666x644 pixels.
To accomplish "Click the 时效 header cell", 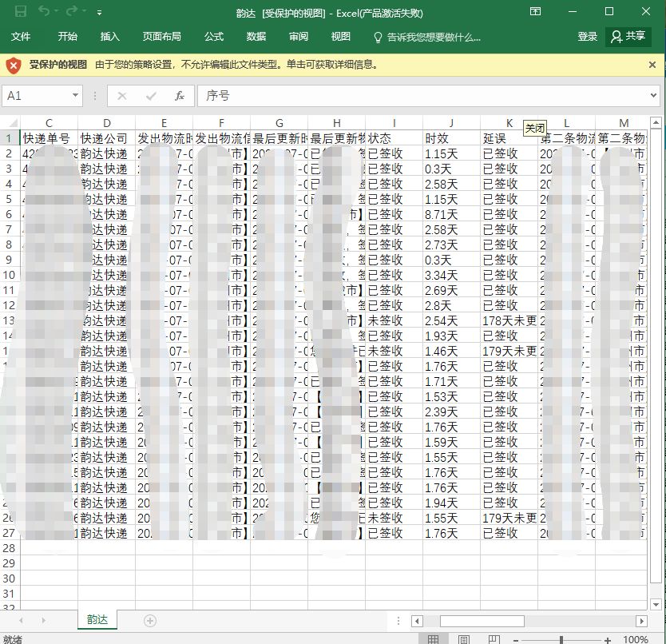I will [x=451, y=138].
